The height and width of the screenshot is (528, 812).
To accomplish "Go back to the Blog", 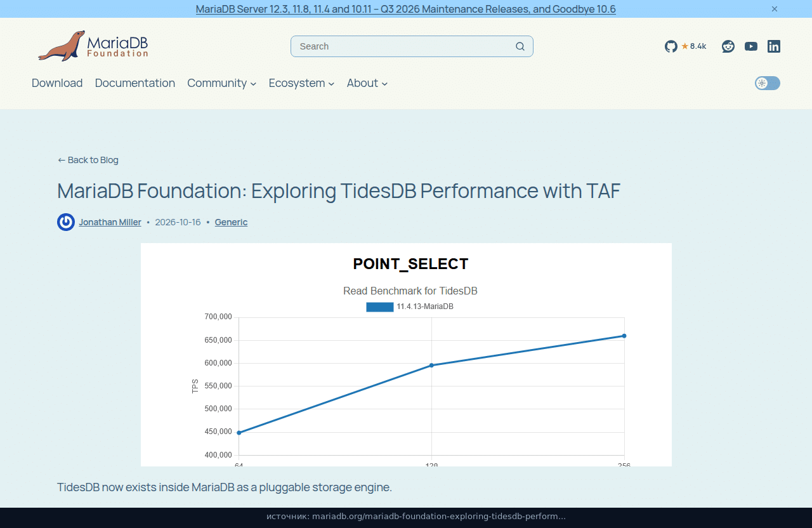I will [x=88, y=160].
